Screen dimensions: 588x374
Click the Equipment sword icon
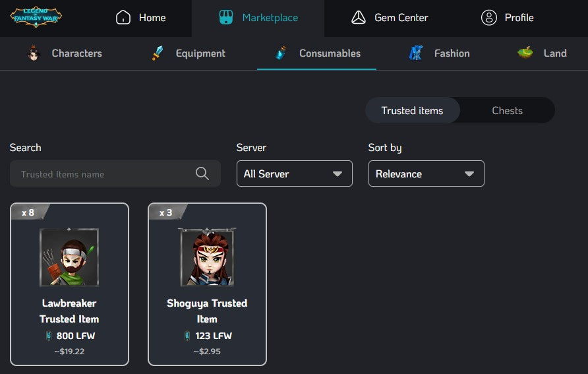158,53
